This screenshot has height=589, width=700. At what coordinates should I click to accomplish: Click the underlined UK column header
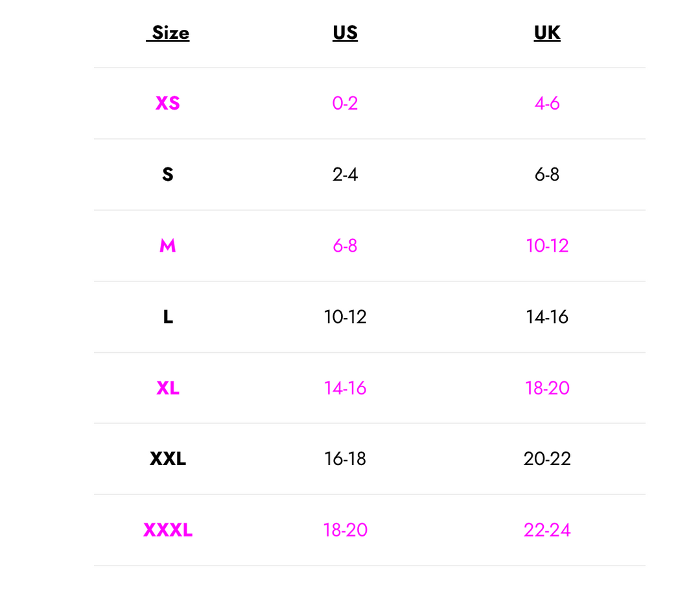coord(547,33)
